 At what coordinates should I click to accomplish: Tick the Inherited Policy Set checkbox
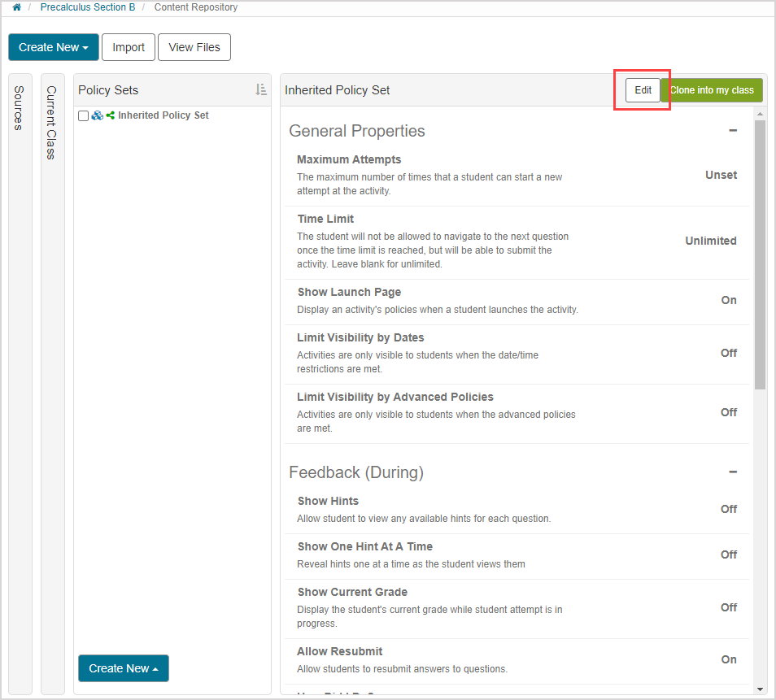click(x=83, y=116)
